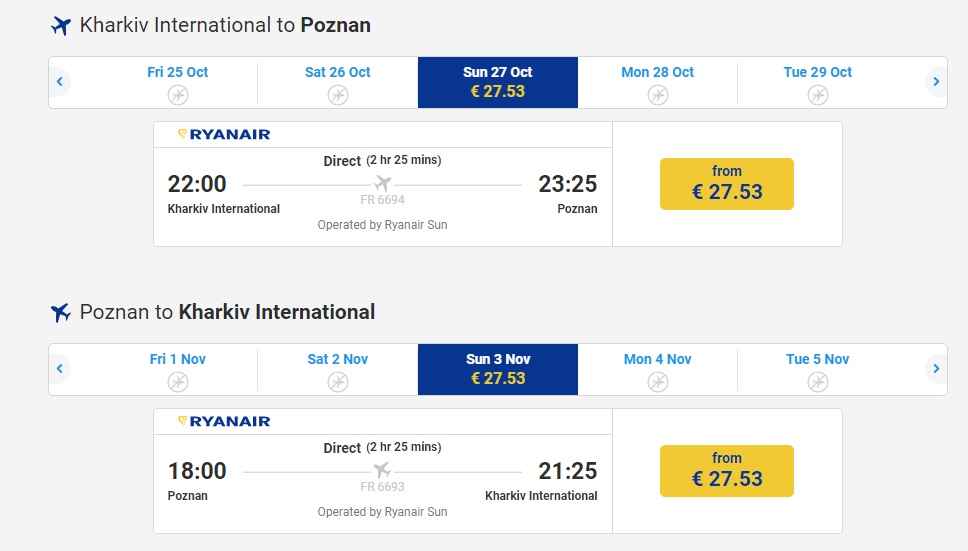The width and height of the screenshot is (968, 551).
Task: Select the Sat 26 Oct date tab
Action: [x=338, y=82]
